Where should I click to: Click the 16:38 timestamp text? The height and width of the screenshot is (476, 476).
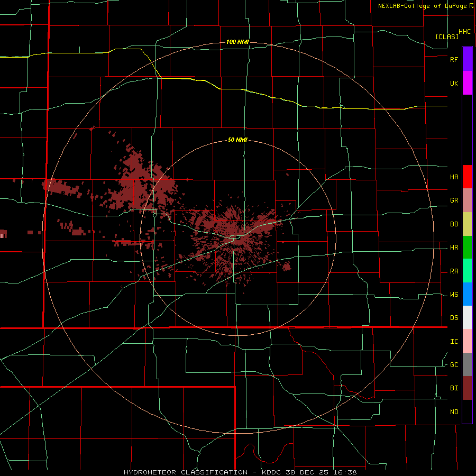coord(345,472)
